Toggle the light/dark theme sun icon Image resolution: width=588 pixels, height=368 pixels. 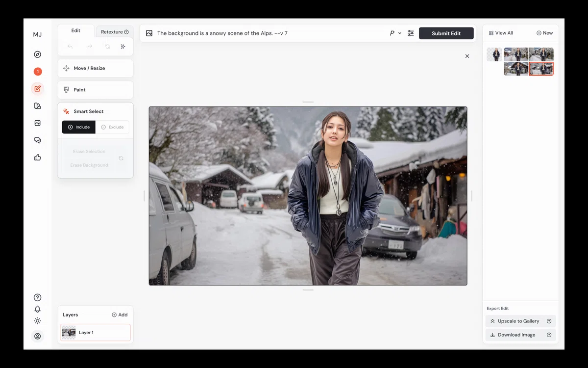click(38, 321)
